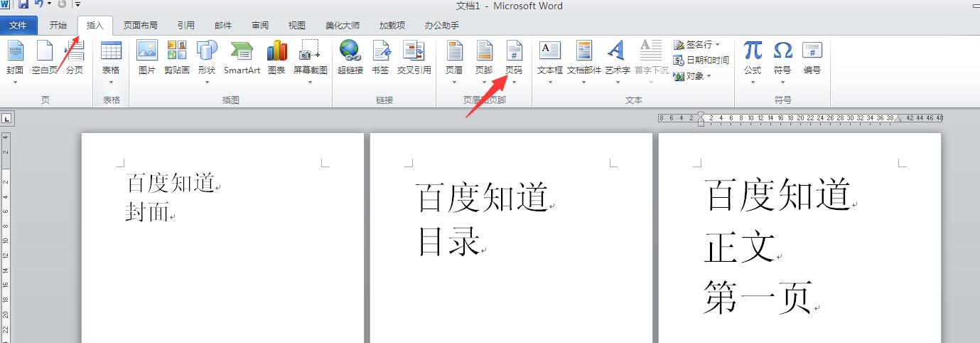Click 百度知道 heading on the first page
This screenshot has height=343, width=980.
click(x=171, y=183)
